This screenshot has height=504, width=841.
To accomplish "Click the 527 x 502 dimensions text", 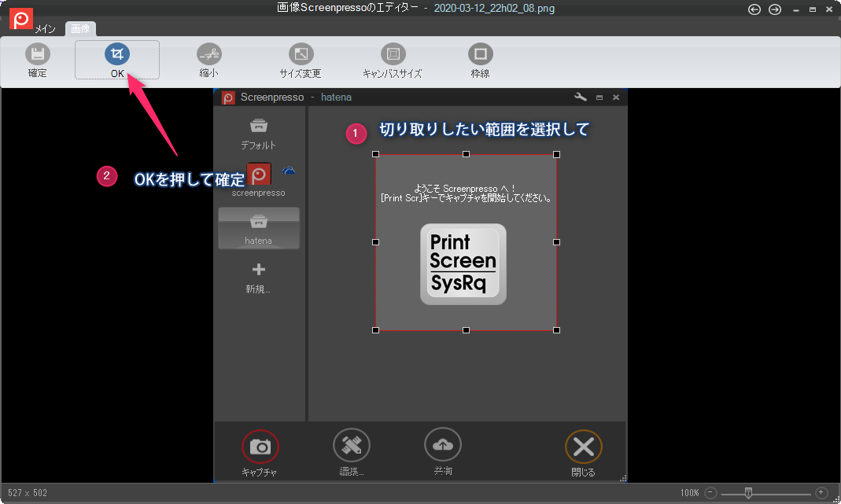I will coord(28,493).
